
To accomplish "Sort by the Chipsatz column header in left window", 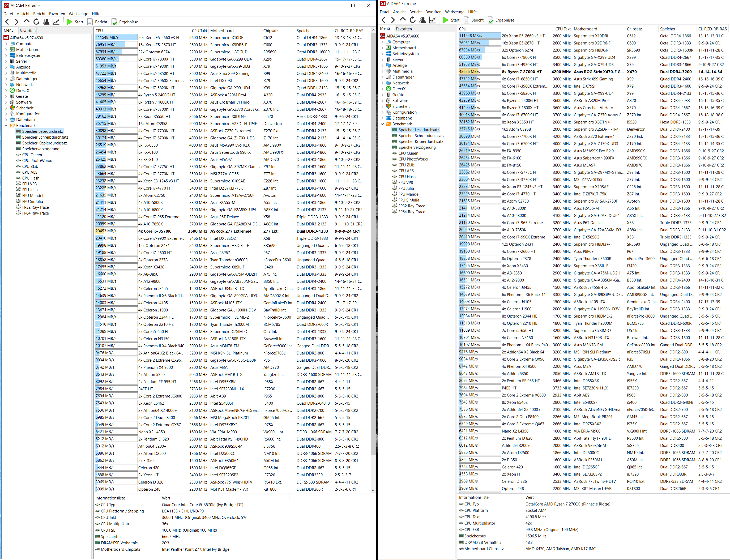I will tap(271, 31).
